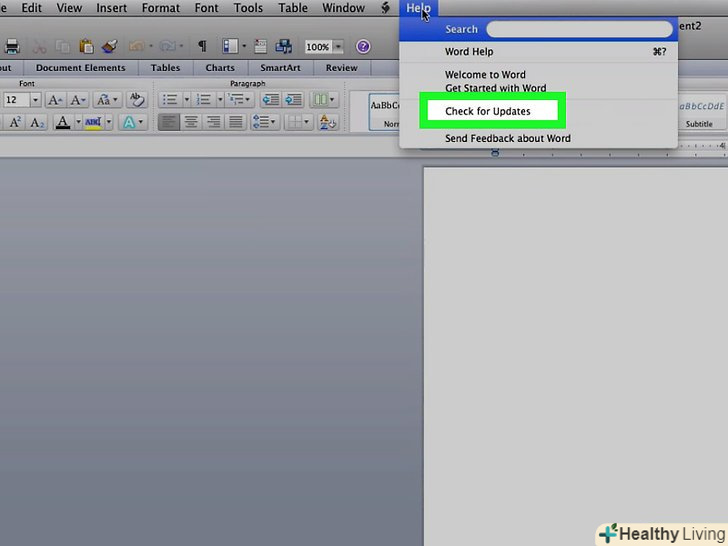Open the font size 12 dropdown arrow
The width and height of the screenshot is (728, 546).
click(x=35, y=100)
